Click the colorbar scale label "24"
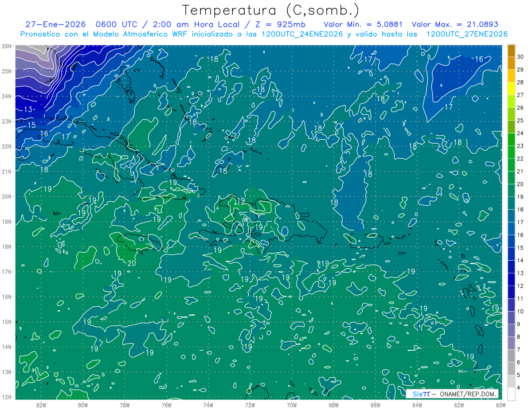This screenshot has height=411, width=532. (x=520, y=133)
